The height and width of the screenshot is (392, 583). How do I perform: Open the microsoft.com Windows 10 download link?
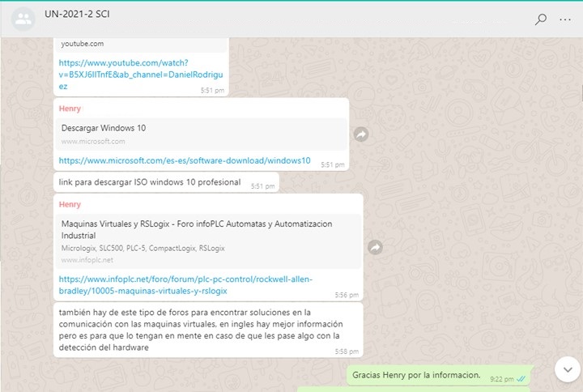coord(184,160)
